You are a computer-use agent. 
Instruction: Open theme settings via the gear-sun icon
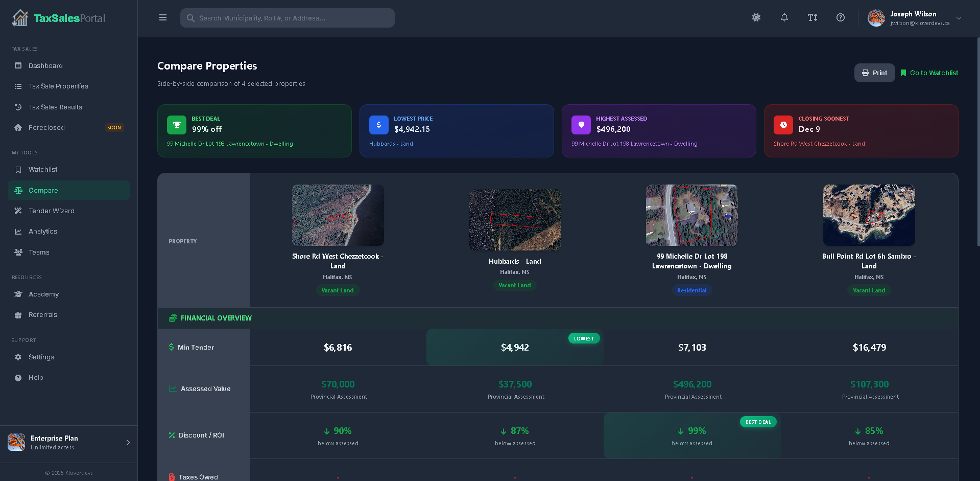756,17
